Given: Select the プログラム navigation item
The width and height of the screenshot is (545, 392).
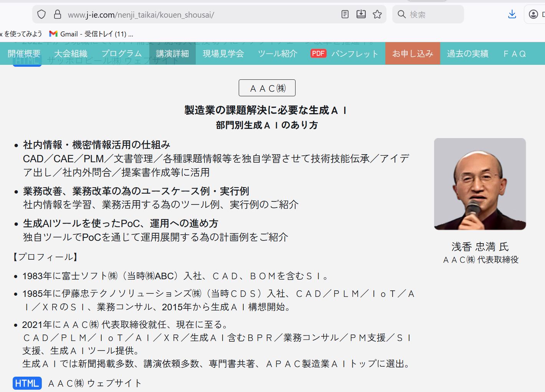Looking at the screenshot, I should pyautogui.click(x=122, y=54).
